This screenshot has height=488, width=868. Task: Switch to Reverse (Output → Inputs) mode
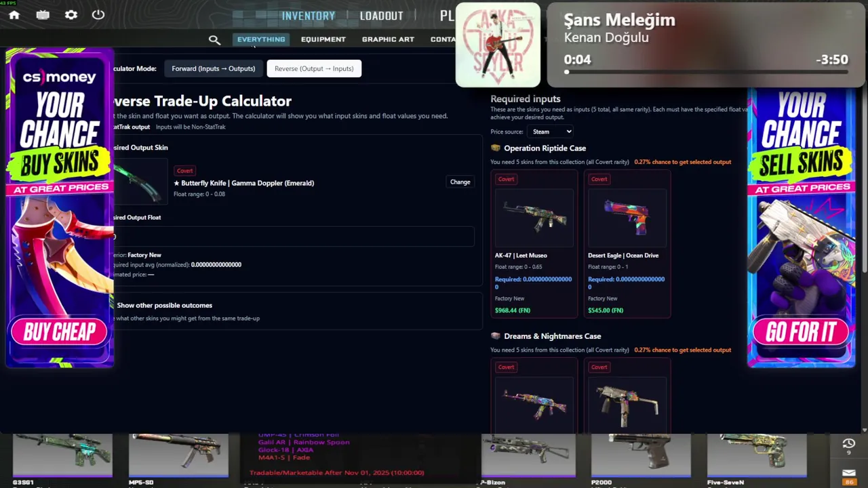pos(314,68)
